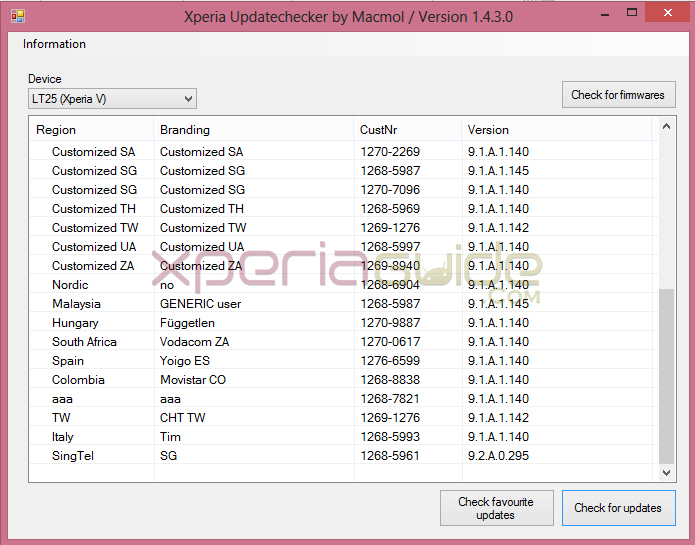Click the Yoigo ES branding cell

(x=185, y=361)
